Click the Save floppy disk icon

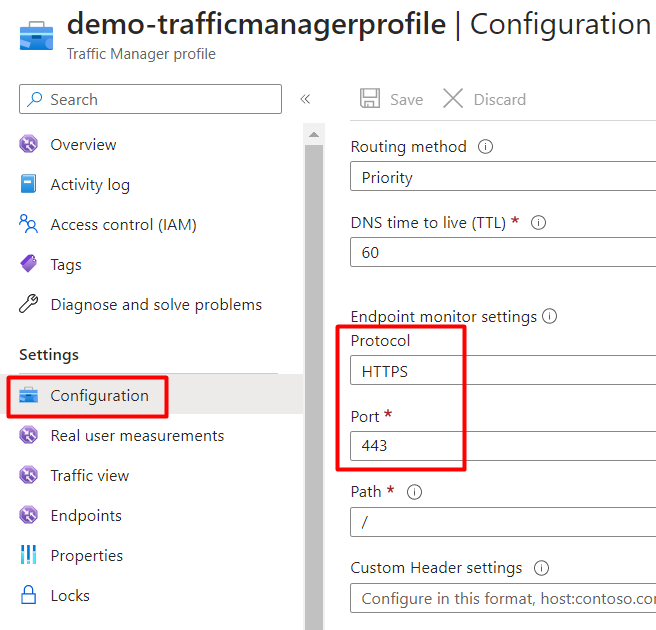pos(370,98)
